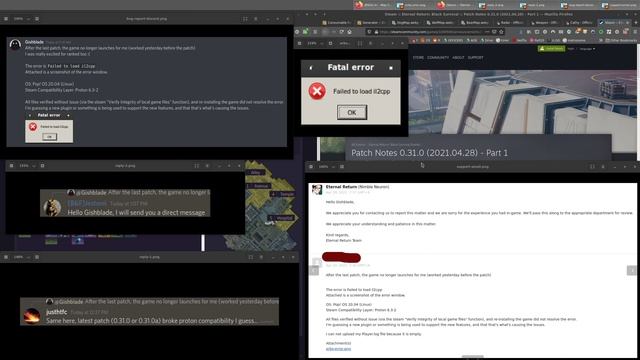The width and height of the screenshot is (640, 360).
Task: Click Fatal error thumbnail in Gishblade's Discord message
Action: (49, 127)
